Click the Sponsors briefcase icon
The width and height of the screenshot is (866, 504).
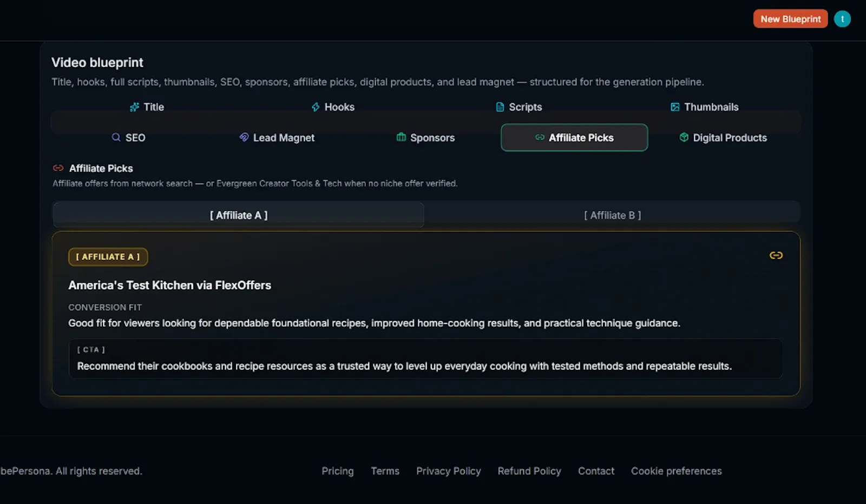coord(401,137)
